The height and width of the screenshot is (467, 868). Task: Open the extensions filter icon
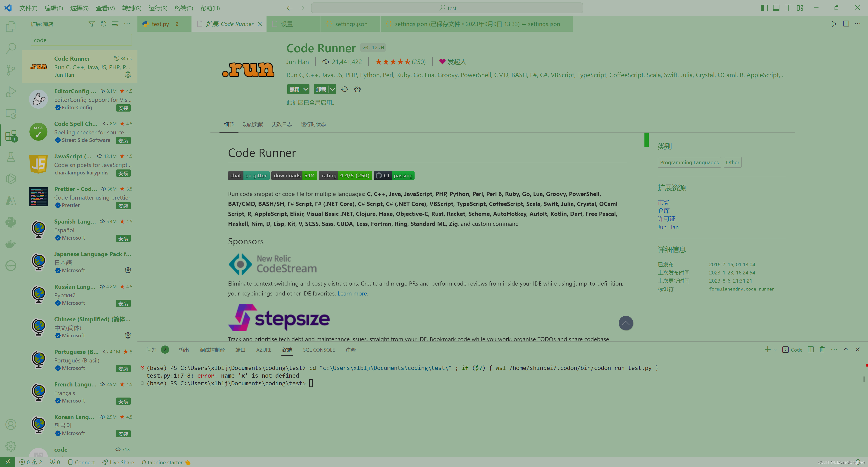coord(91,24)
